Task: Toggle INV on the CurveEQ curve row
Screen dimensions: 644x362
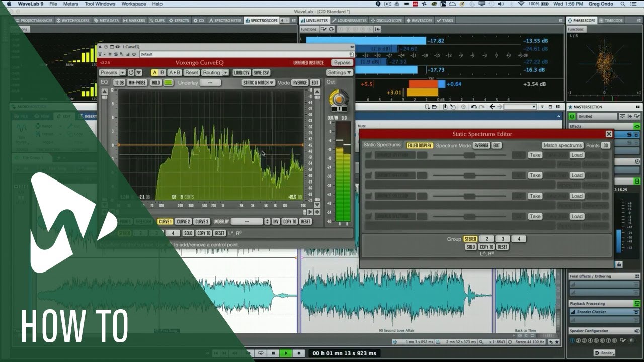Action: pyautogui.click(x=276, y=221)
